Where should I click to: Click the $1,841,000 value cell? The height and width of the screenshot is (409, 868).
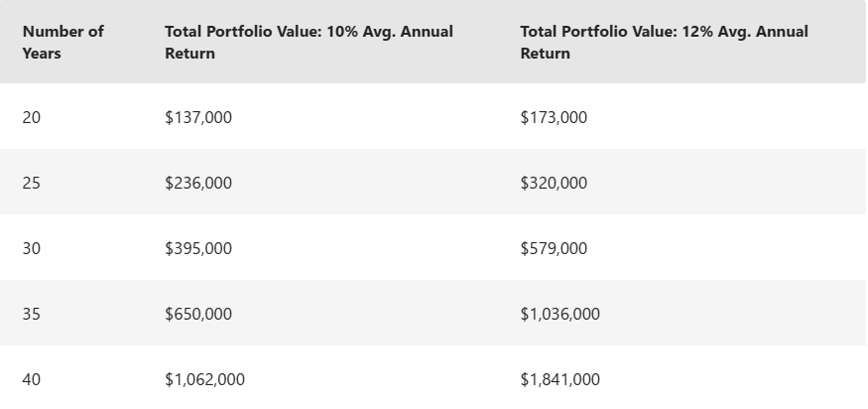[x=559, y=379]
